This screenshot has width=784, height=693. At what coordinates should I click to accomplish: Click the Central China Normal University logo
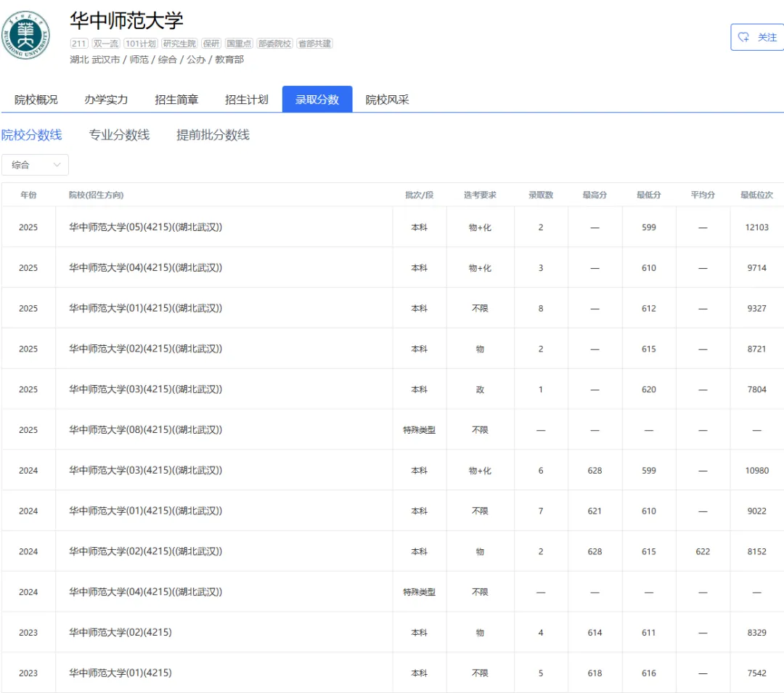pyautogui.click(x=25, y=35)
